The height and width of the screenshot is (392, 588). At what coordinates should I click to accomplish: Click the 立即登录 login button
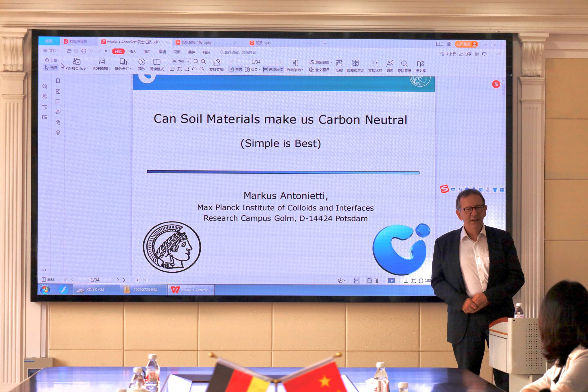coord(466,44)
